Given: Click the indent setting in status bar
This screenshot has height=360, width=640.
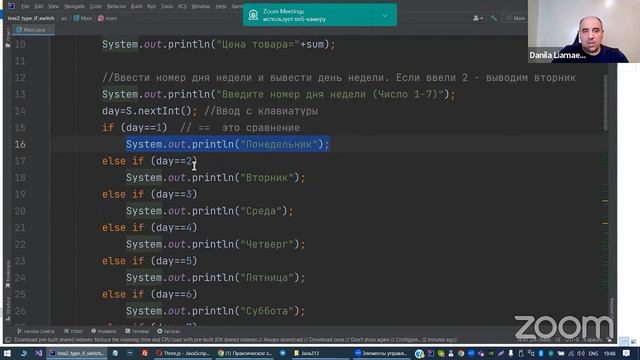Looking at the screenshot, I should (x=592, y=340).
